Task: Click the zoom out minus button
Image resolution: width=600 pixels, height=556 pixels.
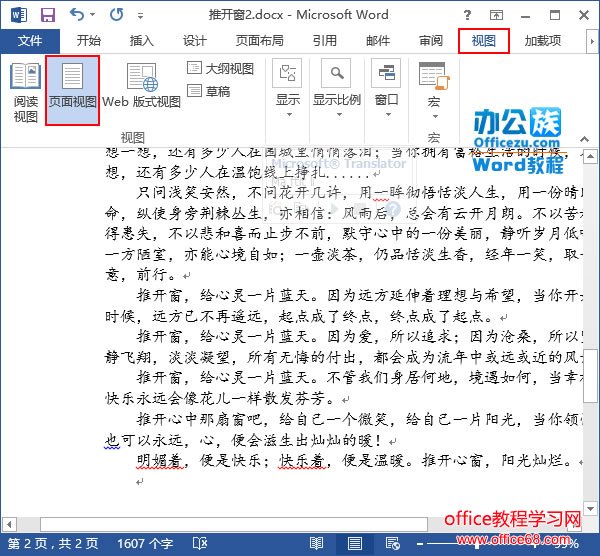Action: [x=420, y=544]
